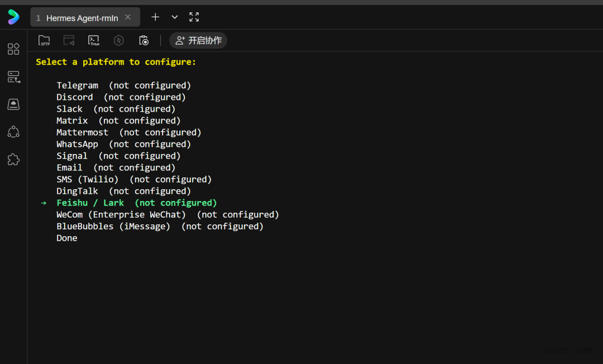Expand the tab list dropdown chevron
This screenshot has height=364, width=603.
click(x=175, y=17)
